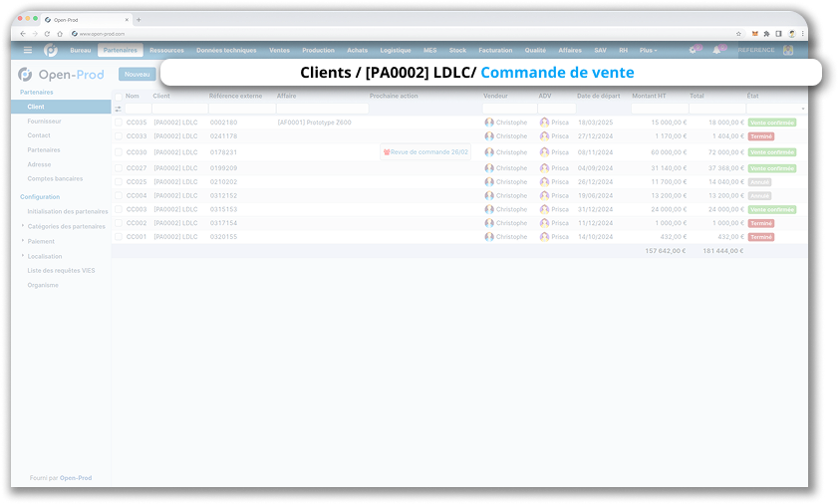Open Chrome's three-dot menu
The image size is (839, 504).
(802, 34)
